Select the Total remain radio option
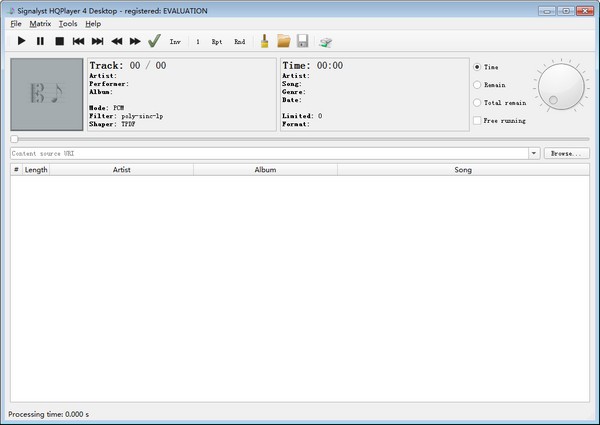 click(477, 103)
